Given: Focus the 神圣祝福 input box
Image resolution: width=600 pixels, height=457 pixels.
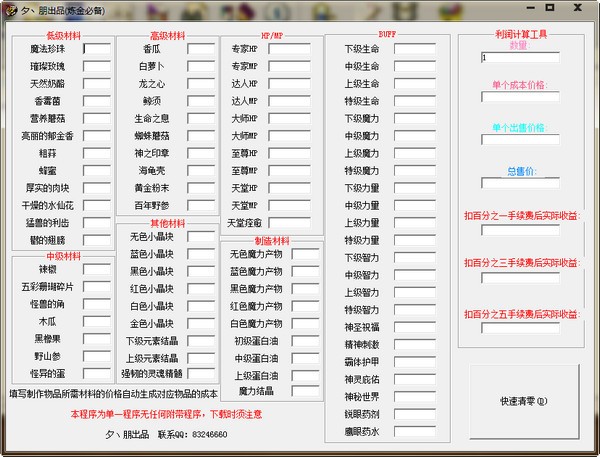Looking at the screenshot, I should [415, 327].
